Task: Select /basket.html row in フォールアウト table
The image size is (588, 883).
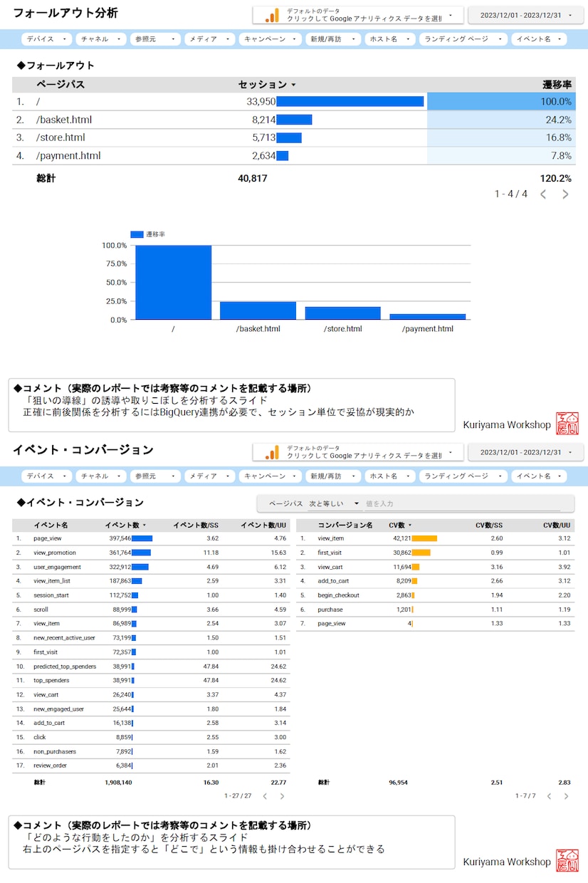Action: coord(294,120)
